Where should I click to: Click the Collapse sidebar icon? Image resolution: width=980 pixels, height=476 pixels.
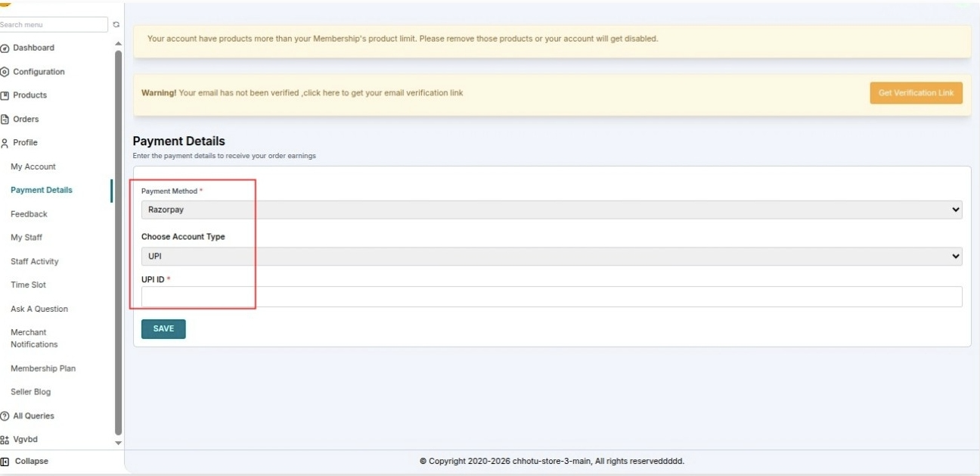point(5,462)
